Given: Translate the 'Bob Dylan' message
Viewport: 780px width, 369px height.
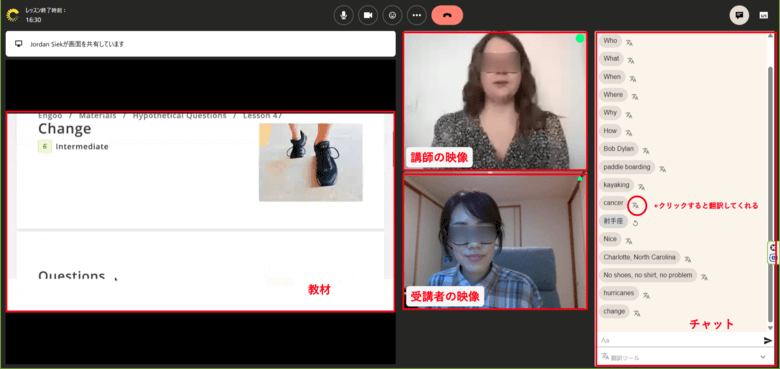Looking at the screenshot, I should [646, 151].
